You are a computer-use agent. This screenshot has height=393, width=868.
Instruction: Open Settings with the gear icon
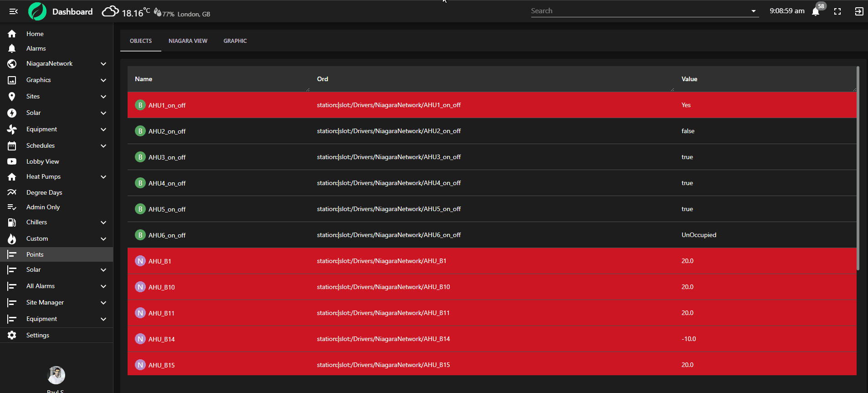point(12,335)
